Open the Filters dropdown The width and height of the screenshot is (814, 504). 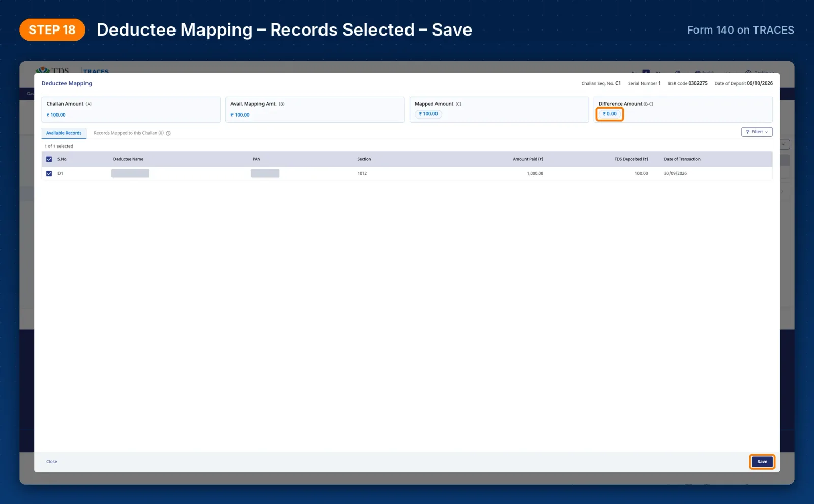pyautogui.click(x=757, y=132)
